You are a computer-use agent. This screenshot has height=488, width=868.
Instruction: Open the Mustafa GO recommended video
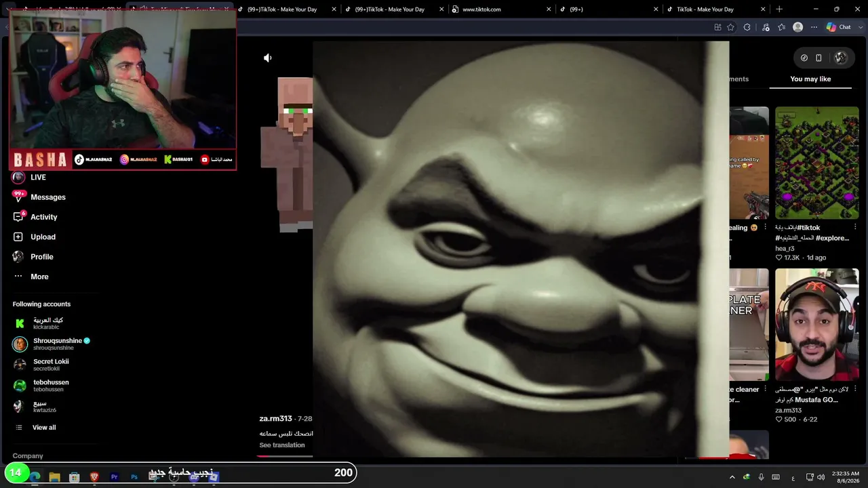(816, 325)
